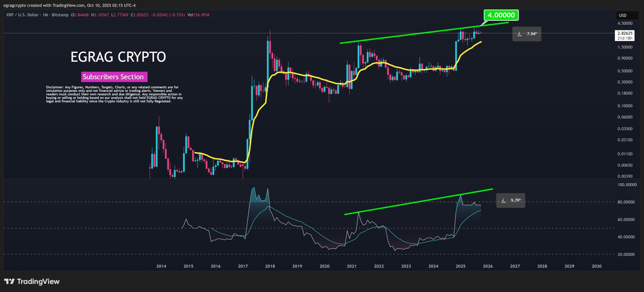
Task: Toggle the volume display by clicking Vol 156.99M
Action: tap(198, 15)
